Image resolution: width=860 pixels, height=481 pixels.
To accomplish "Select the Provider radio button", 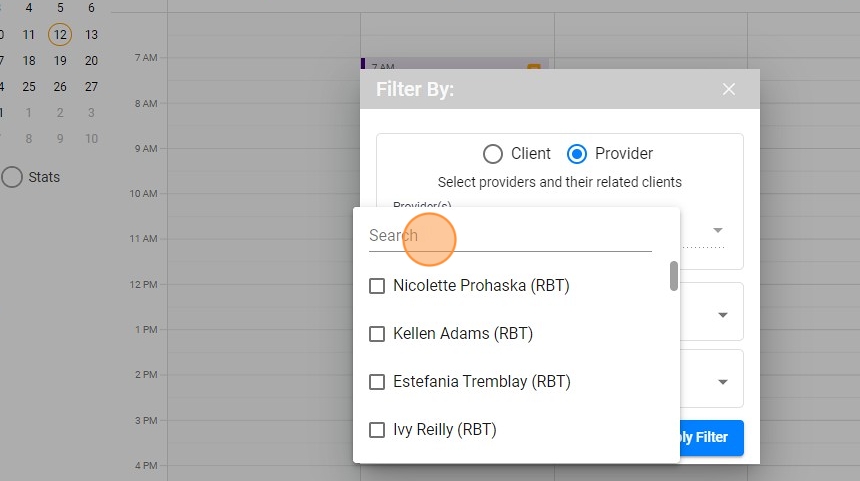I will coord(576,154).
